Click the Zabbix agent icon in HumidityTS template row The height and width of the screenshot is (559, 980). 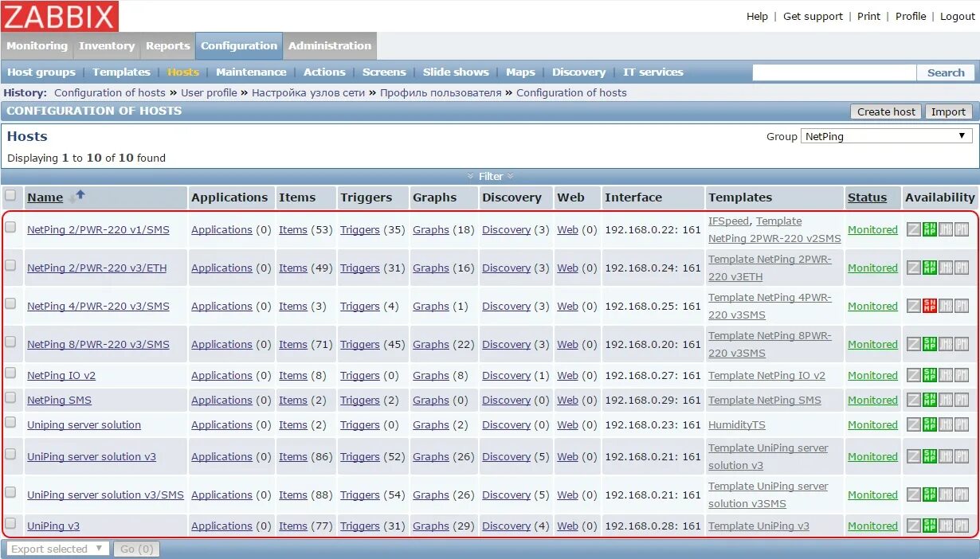click(914, 424)
